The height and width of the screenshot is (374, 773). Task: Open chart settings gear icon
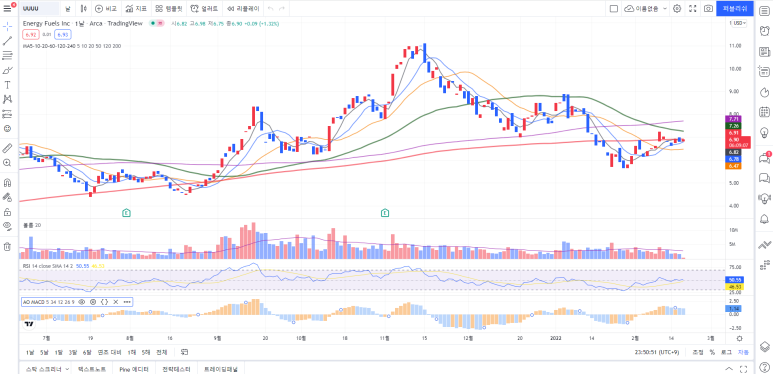coord(677,8)
